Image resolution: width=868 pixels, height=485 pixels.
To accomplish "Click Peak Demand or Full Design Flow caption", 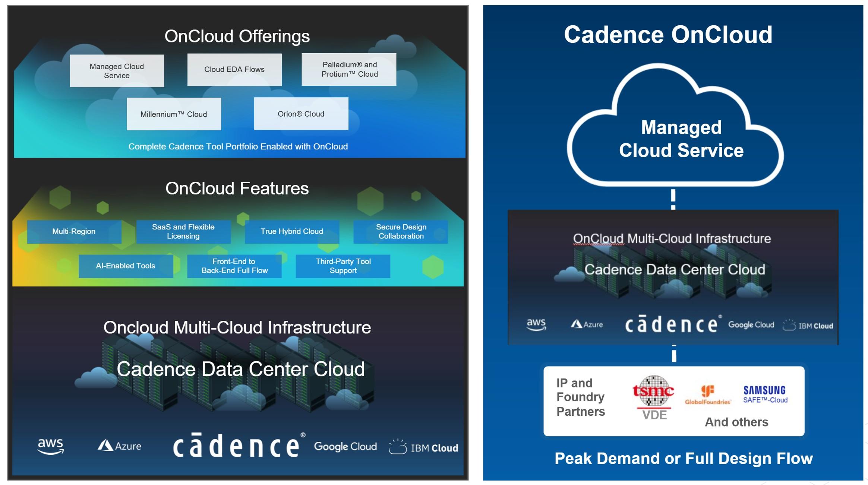I will [684, 459].
